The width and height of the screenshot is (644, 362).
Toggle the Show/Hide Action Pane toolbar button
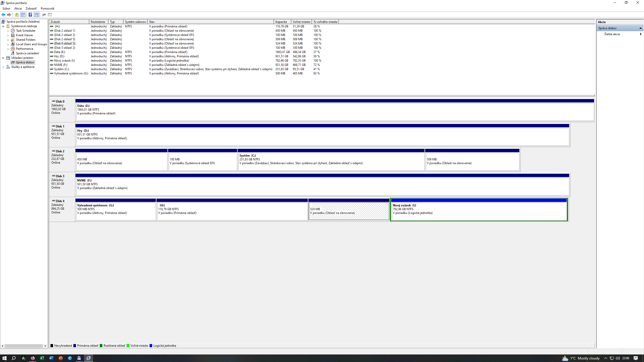click(x=36, y=15)
